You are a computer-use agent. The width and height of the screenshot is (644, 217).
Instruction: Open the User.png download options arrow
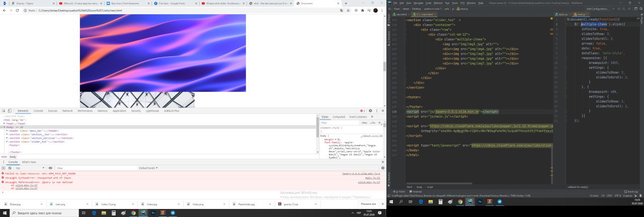(x=87, y=204)
